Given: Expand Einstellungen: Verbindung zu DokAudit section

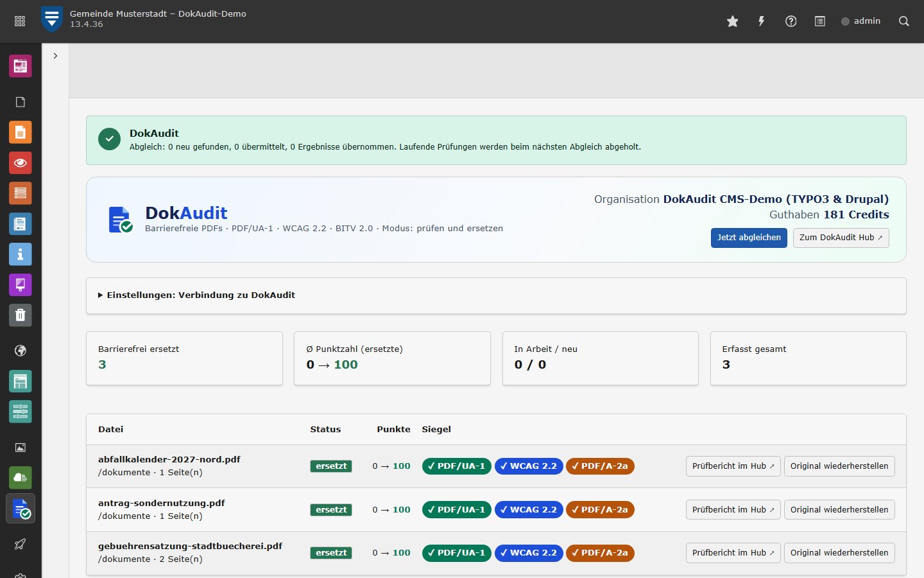Looking at the screenshot, I should [x=496, y=295].
